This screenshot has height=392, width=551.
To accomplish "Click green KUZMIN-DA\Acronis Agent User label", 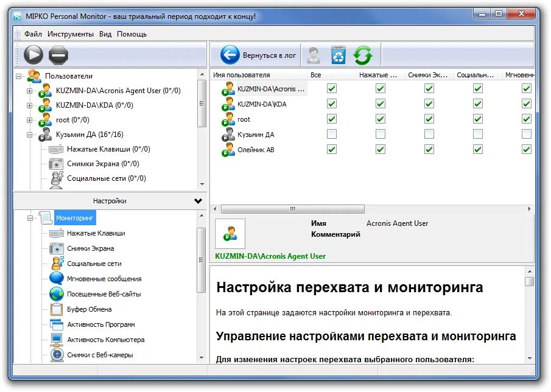I will 270,256.
